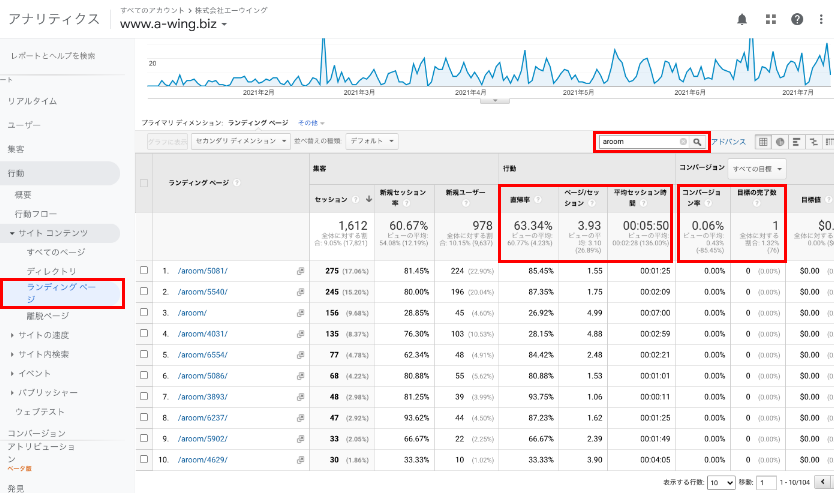Click the help question mark icon
Image resolution: width=834 pixels, height=493 pixels.
point(797,19)
